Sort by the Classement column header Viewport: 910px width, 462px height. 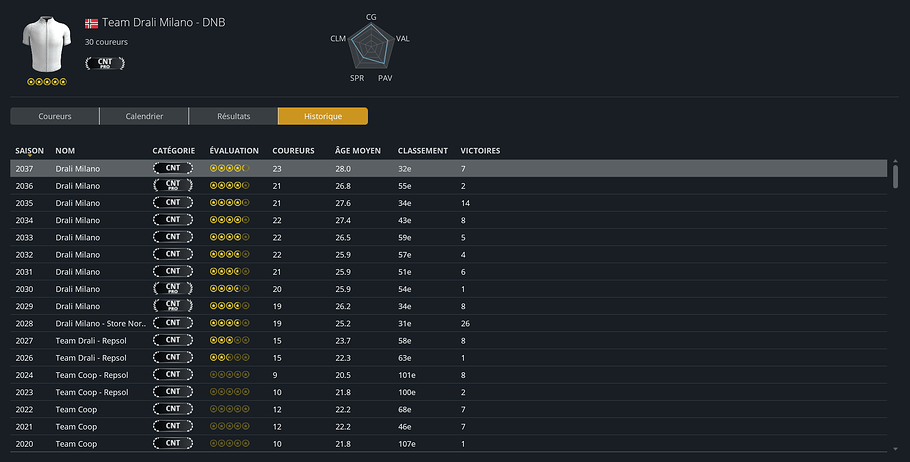[422, 150]
